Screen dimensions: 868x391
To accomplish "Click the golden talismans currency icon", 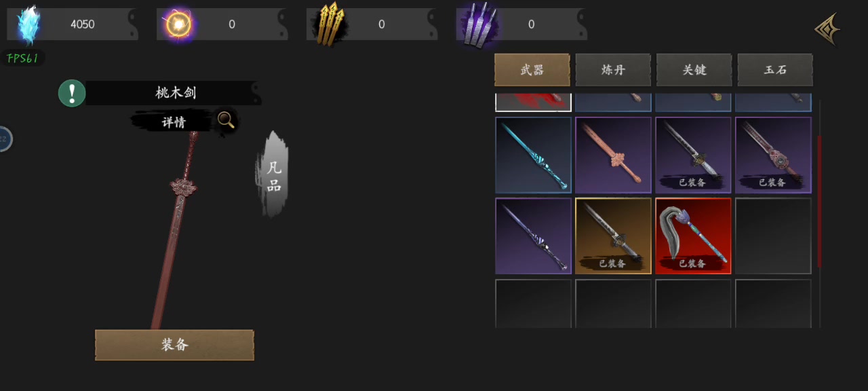I will click(x=330, y=25).
